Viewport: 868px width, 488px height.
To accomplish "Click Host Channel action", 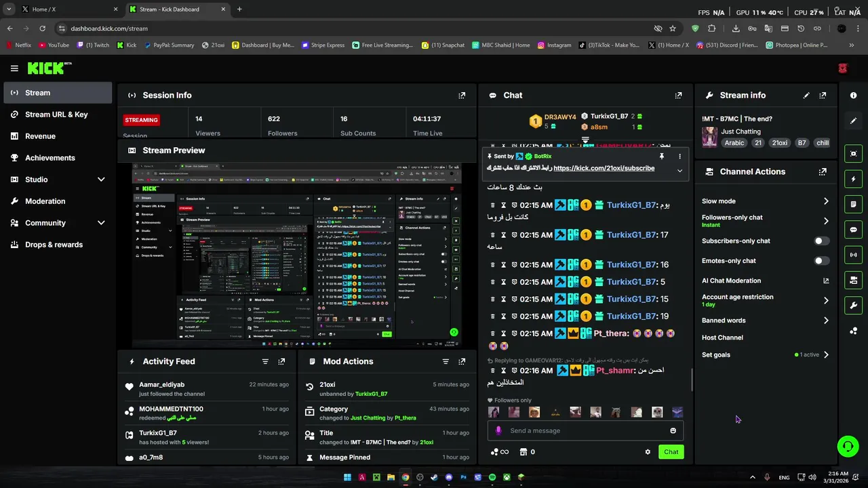I will (x=722, y=338).
